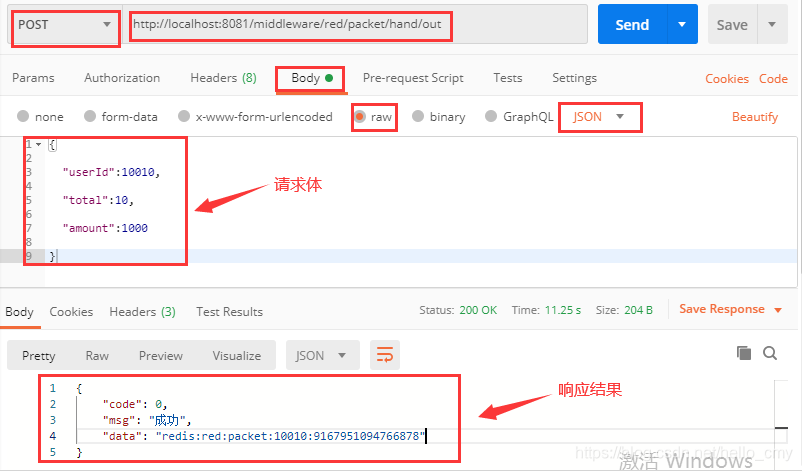Open the request Settings tab

574,78
